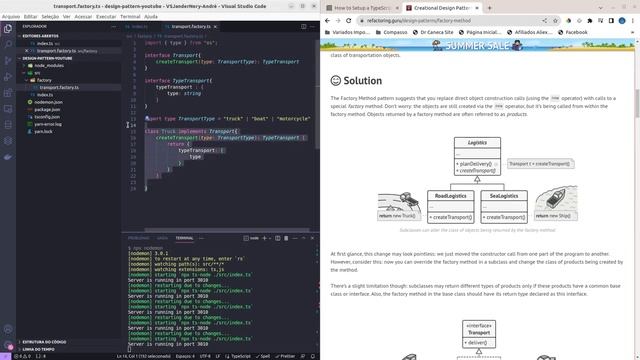
Task: Open the Dr Caneca Site bookmark
Action: (x=433, y=32)
